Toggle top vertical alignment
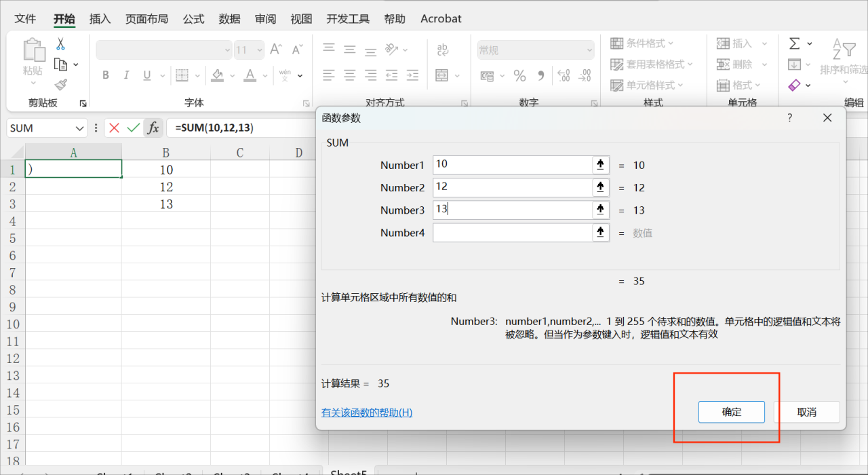Image resolution: width=868 pixels, height=475 pixels. pyautogui.click(x=329, y=48)
